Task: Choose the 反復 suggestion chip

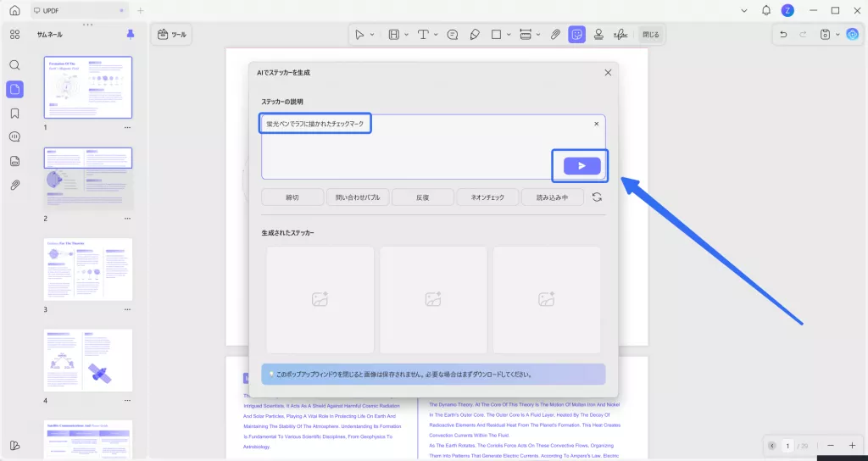Action: pyautogui.click(x=423, y=197)
